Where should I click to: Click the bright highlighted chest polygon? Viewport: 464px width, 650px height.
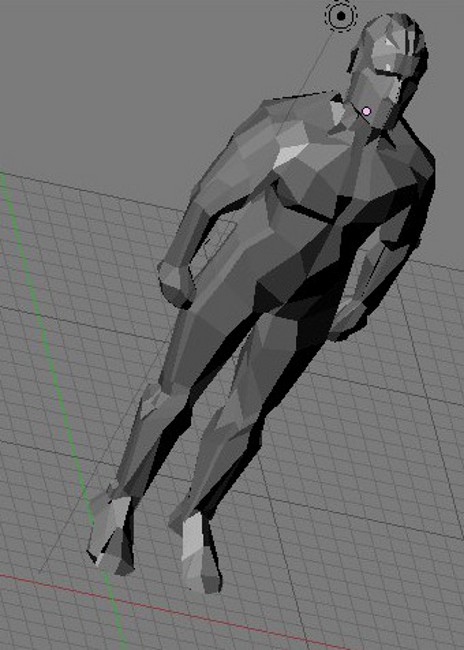[290, 154]
